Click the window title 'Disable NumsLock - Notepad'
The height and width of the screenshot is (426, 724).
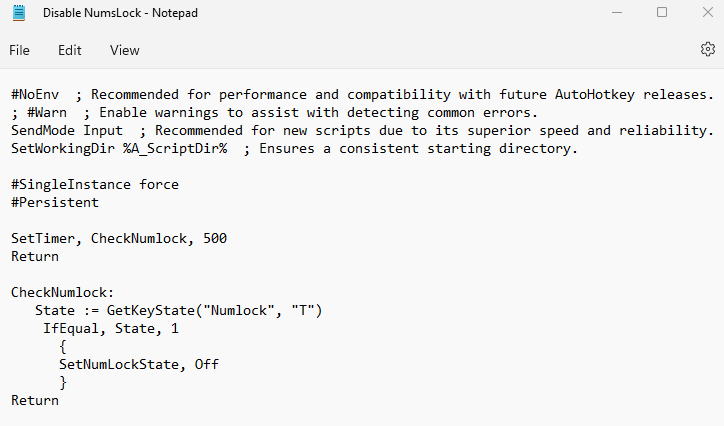pos(118,13)
